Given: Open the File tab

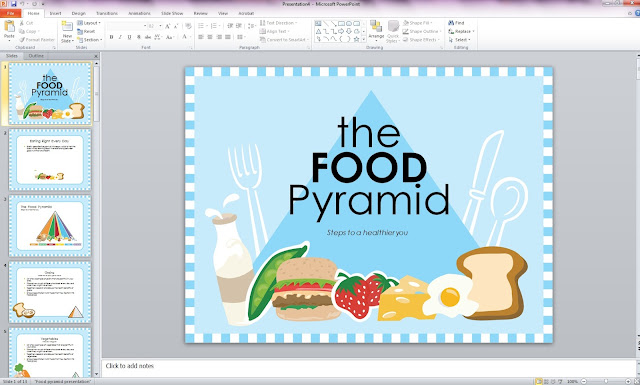Looking at the screenshot, I should 11,13.
